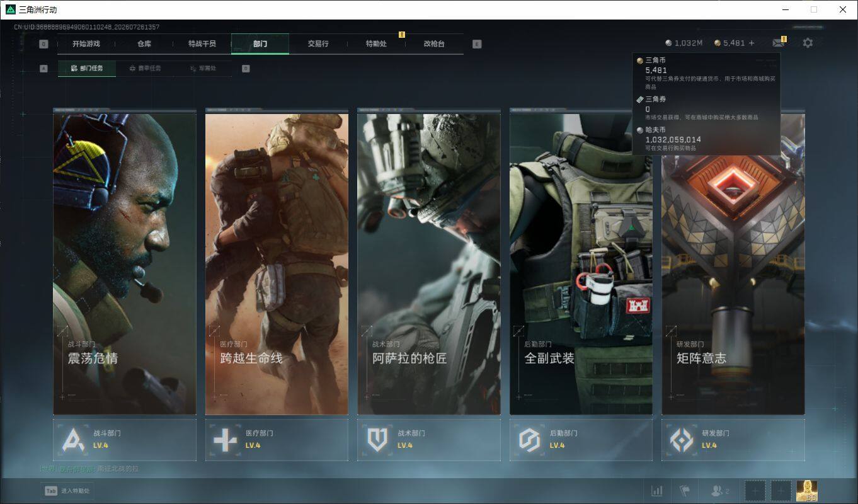This screenshot has height=504, width=858.
Task: Click the 震荡危情 title text
Action: [x=93, y=358]
